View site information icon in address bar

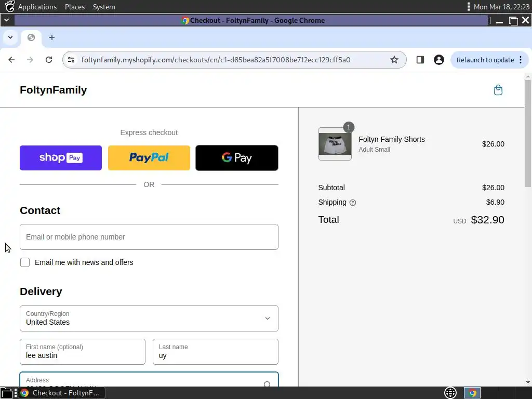(x=71, y=60)
